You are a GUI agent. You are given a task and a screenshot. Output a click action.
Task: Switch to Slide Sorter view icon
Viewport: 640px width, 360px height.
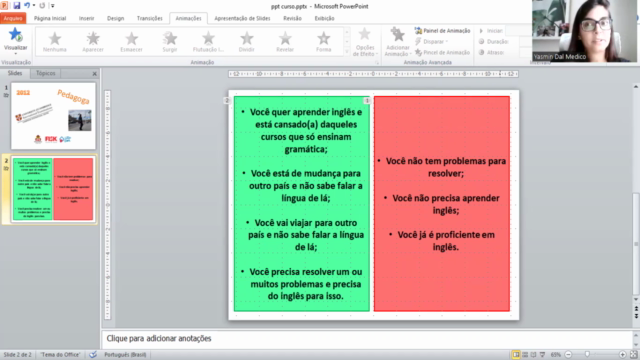point(525,355)
